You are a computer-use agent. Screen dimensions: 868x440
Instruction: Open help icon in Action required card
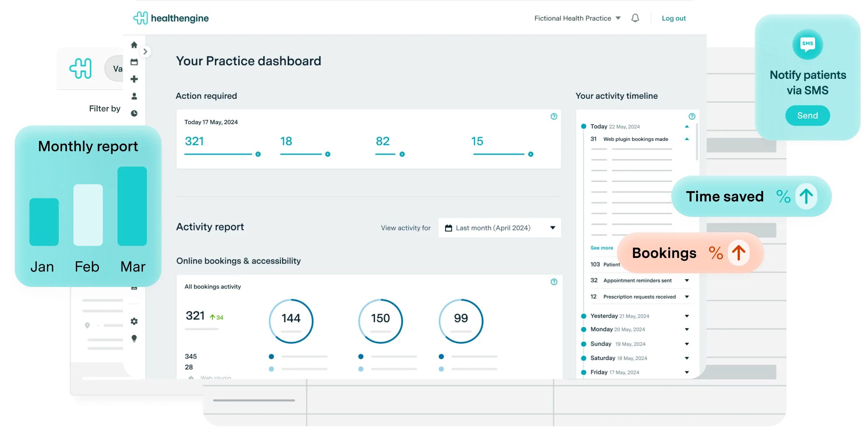click(x=554, y=116)
